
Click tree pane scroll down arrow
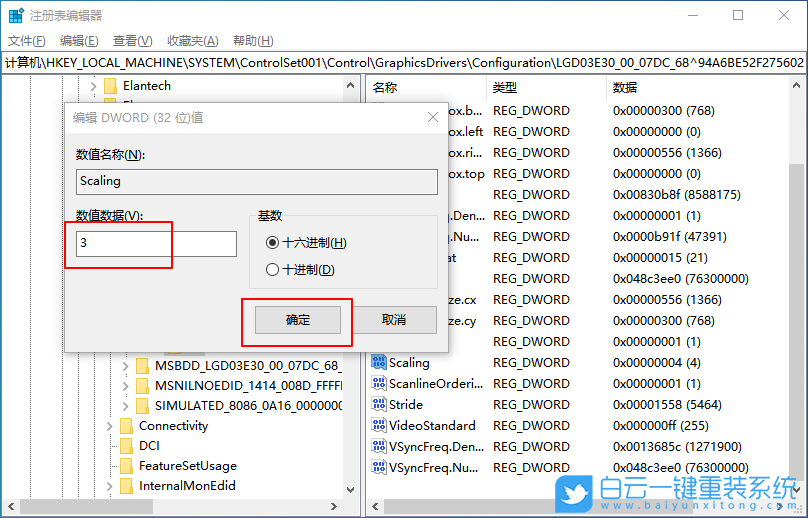coord(351,490)
